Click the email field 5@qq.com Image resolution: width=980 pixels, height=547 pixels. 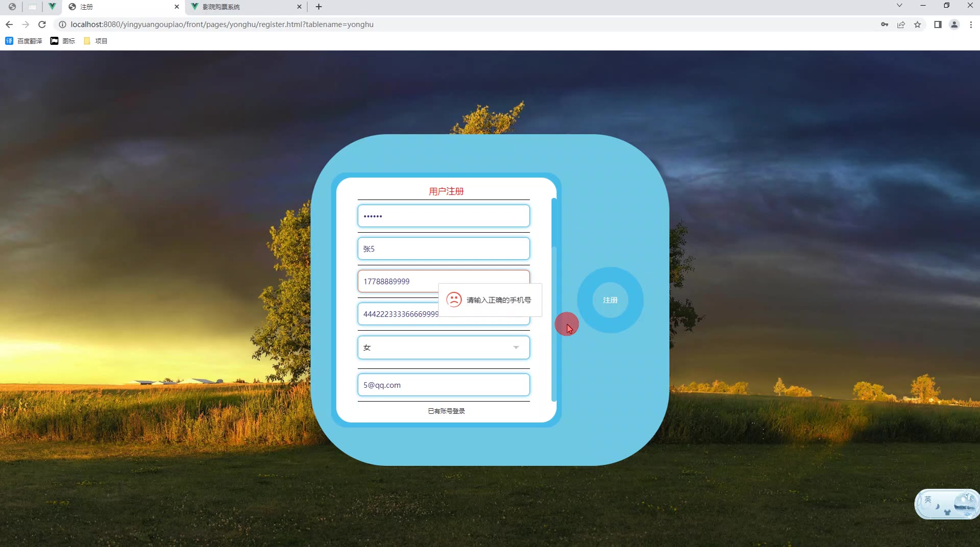444,385
